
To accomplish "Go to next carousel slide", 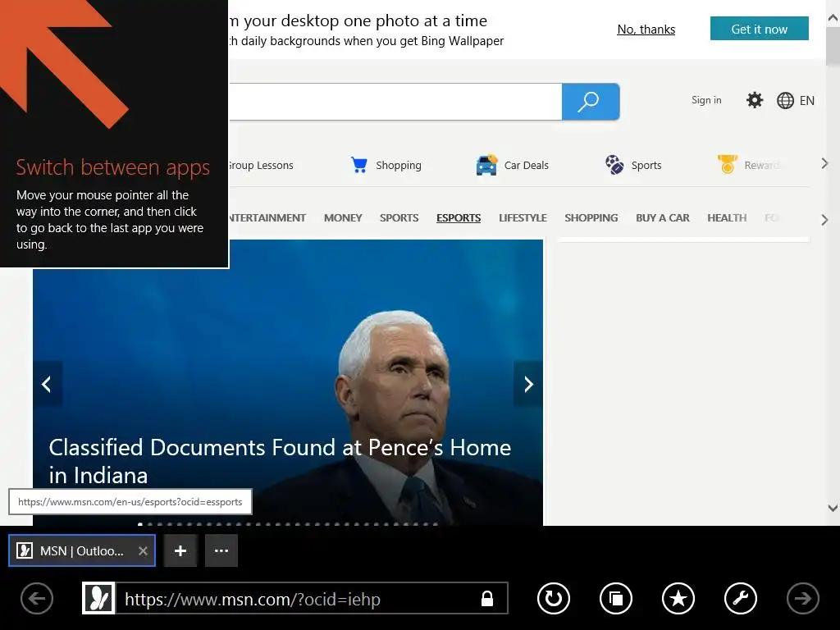I will (528, 384).
